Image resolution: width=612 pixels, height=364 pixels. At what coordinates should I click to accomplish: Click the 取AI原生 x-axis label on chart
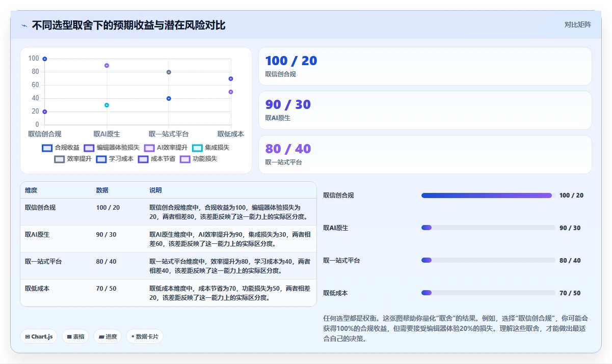(x=107, y=134)
